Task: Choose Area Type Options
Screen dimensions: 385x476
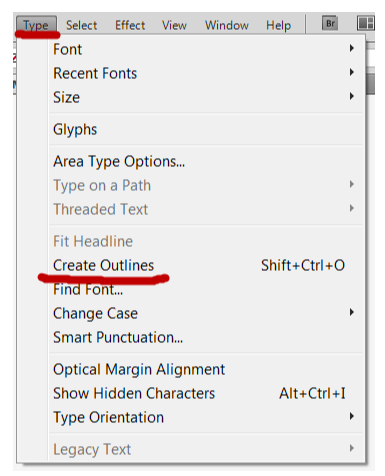Action: 206,161
